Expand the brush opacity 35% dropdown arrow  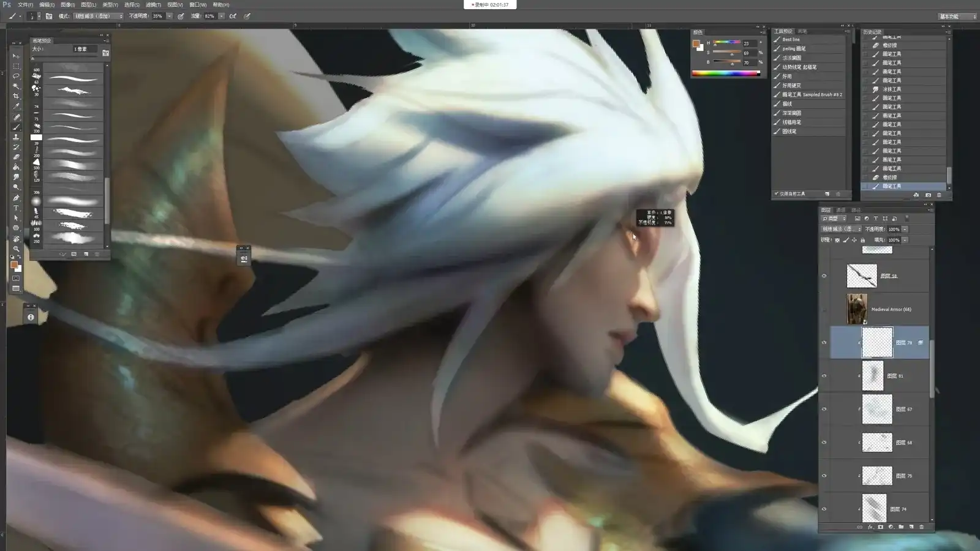(x=169, y=16)
